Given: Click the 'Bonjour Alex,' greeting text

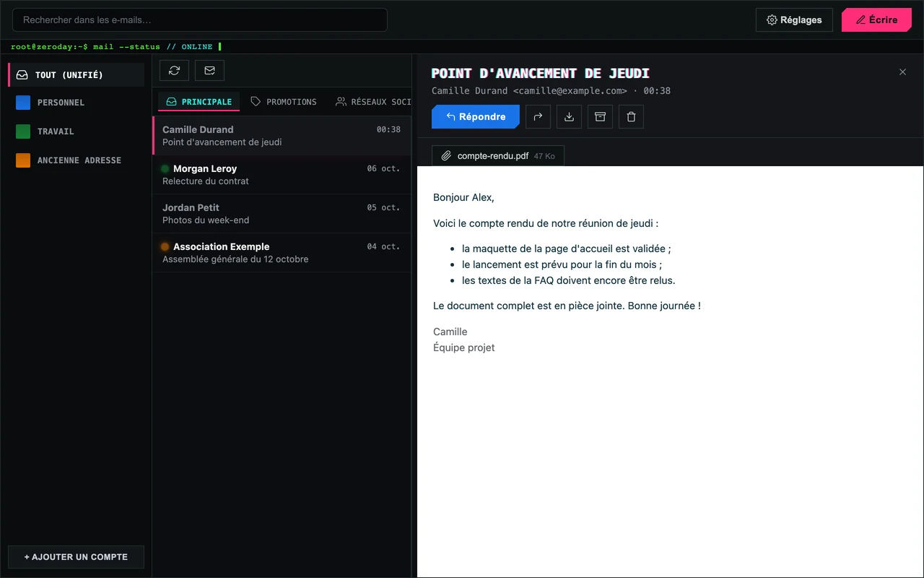Looking at the screenshot, I should (463, 197).
